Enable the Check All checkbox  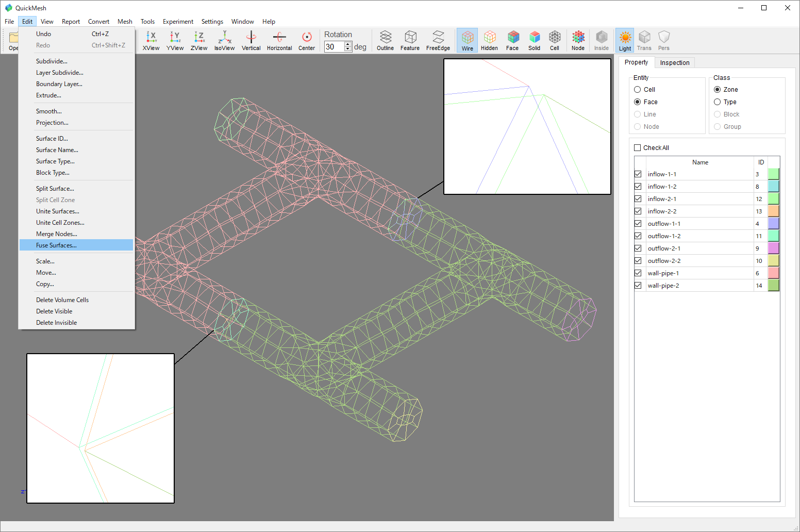coord(638,147)
